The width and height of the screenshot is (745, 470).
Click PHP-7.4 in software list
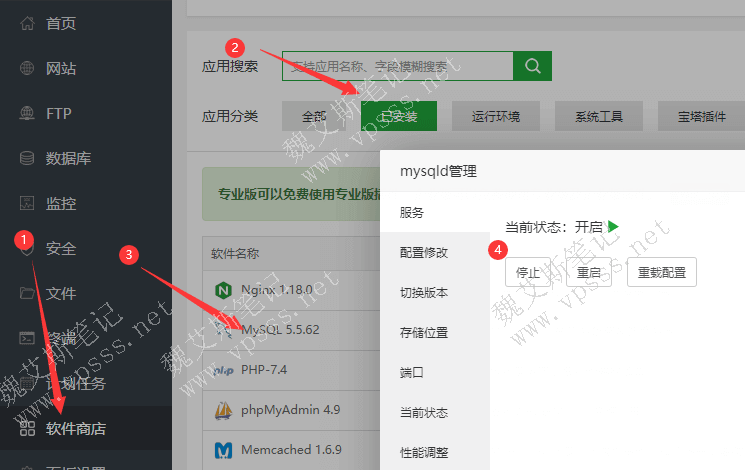tap(264, 369)
